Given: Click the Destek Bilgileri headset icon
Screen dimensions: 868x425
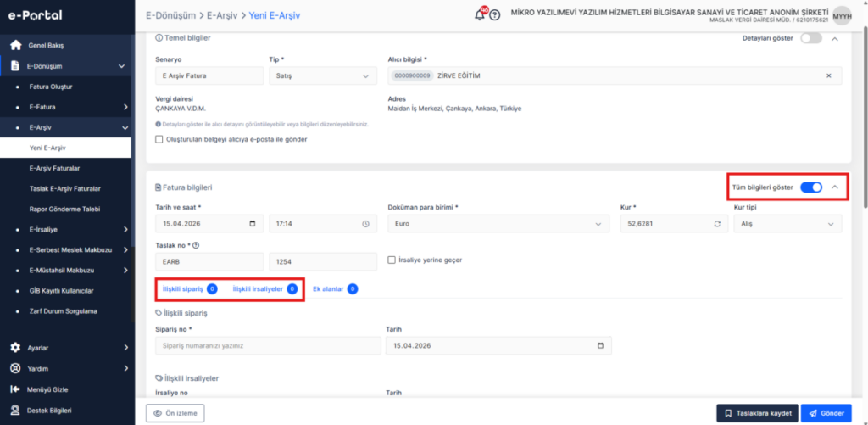Looking at the screenshot, I should 16,411.
